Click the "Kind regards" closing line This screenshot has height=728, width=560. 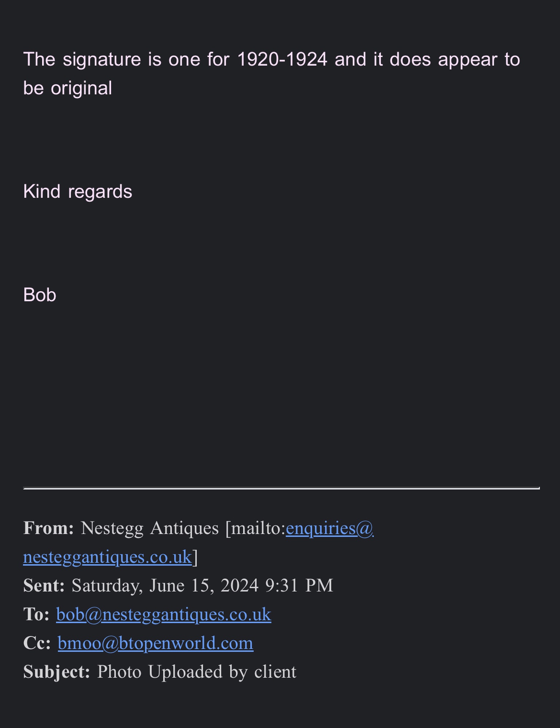point(78,191)
